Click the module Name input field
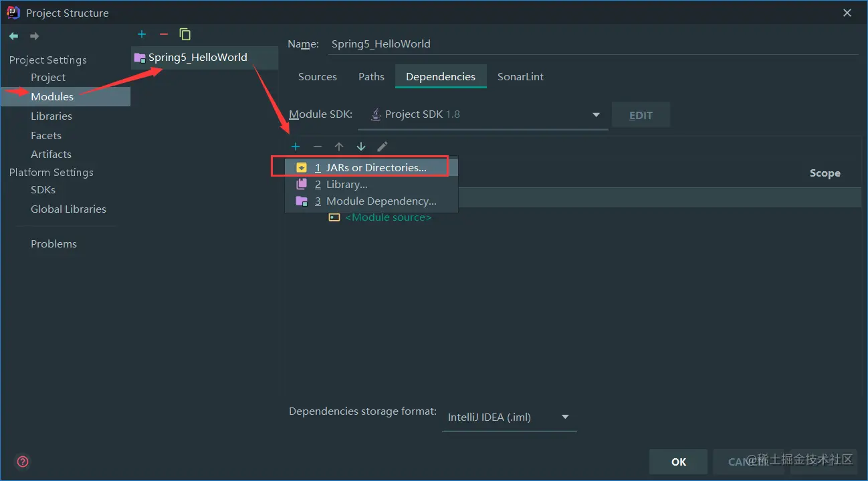Viewport: 868px width, 481px height. click(594, 44)
